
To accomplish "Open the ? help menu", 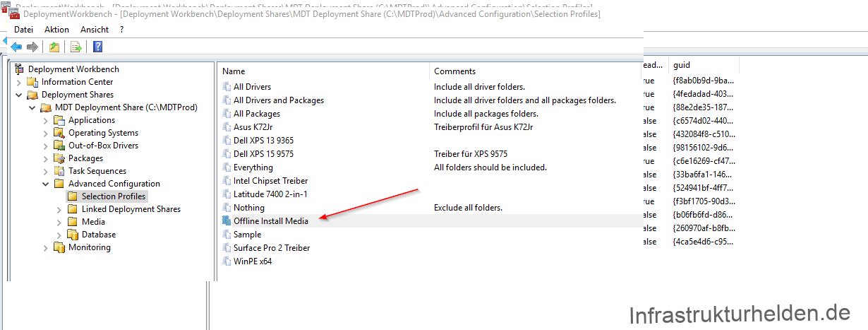I will pyautogui.click(x=122, y=30).
